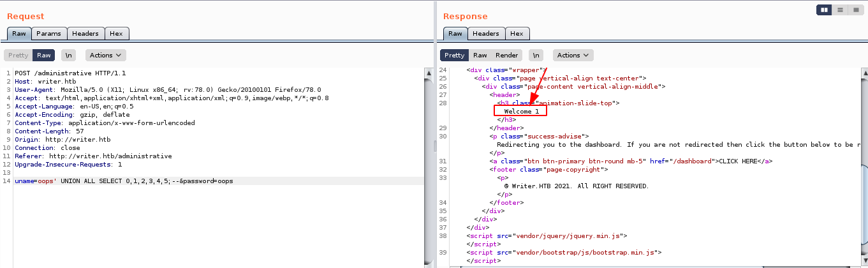The image size is (868, 268).
Task: Open the Request Raw tab
Action: coord(18,33)
